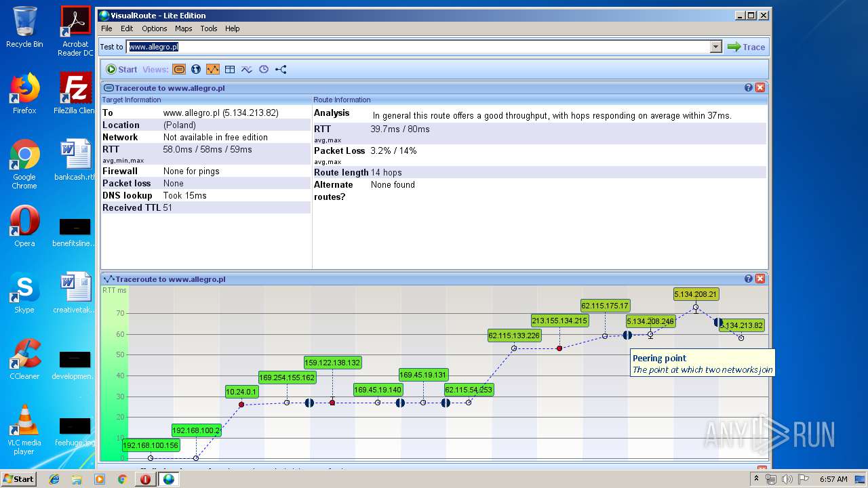
Task: Focus the Test to address field
Action: pos(418,47)
